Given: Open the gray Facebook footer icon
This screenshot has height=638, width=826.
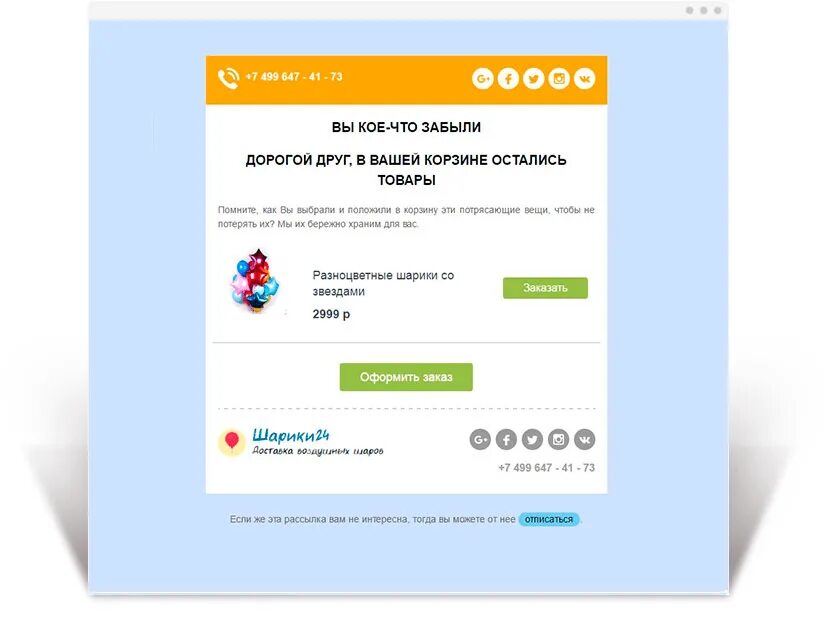Looking at the screenshot, I should (506, 439).
